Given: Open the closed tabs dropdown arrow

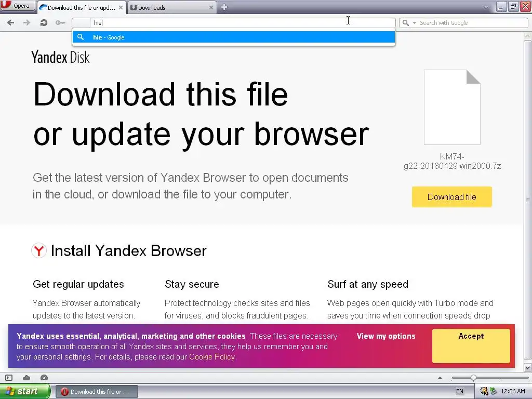Looking at the screenshot, I should click(486, 7).
